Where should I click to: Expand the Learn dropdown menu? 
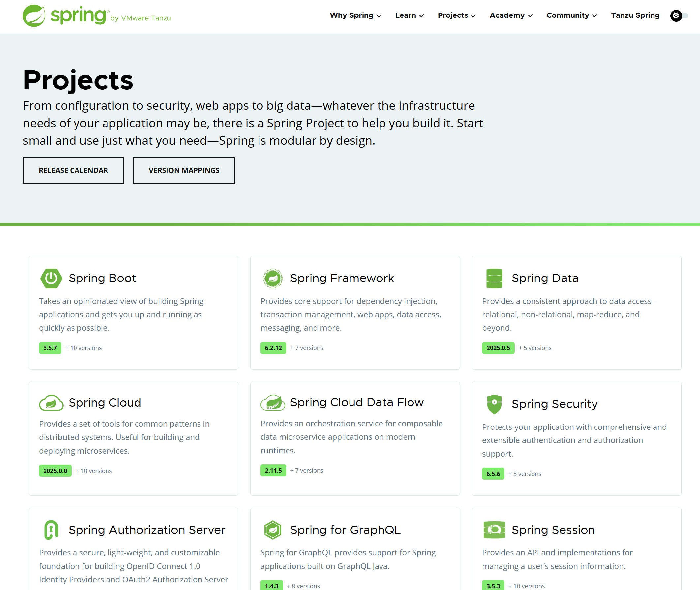point(409,15)
